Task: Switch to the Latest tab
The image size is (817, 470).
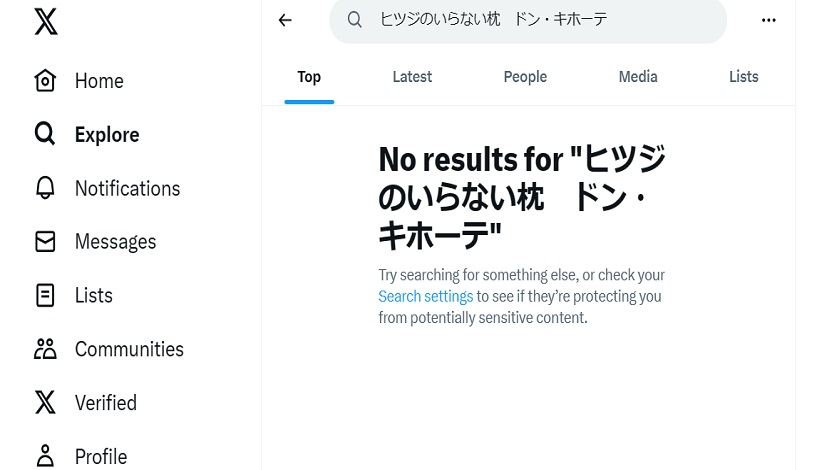Action: 412,77
